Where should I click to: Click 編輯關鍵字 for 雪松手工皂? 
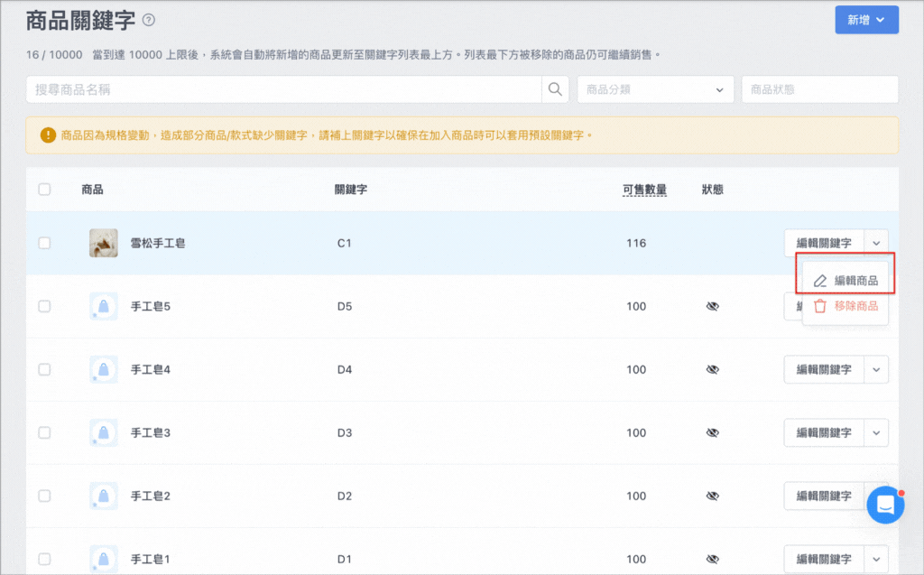pos(824,243)
